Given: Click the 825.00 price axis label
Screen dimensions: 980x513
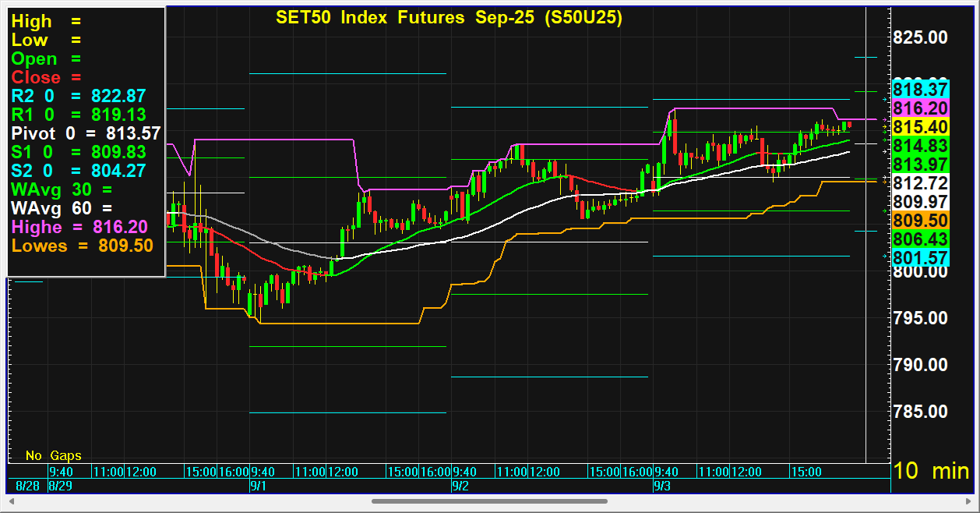Looking at the screenshot, I should [x=921, y=37].
